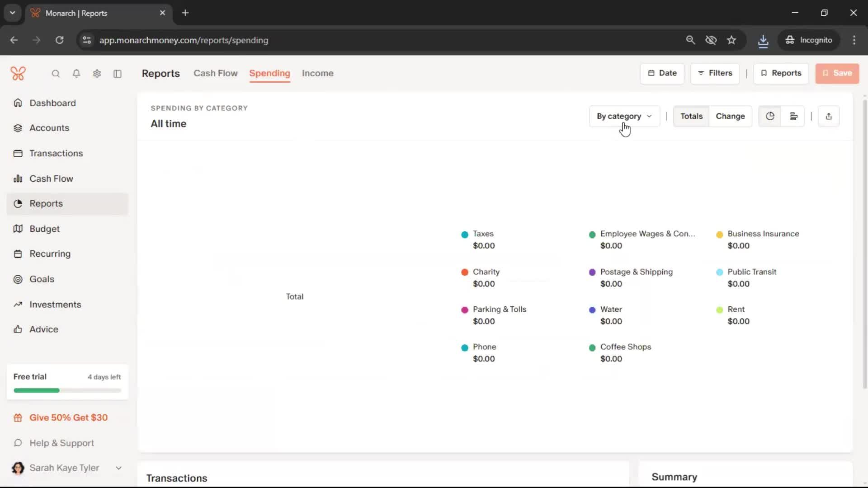Viewport: 868px width, 488px height.
Task: Click the export share icon button
Action: (829, 116)
